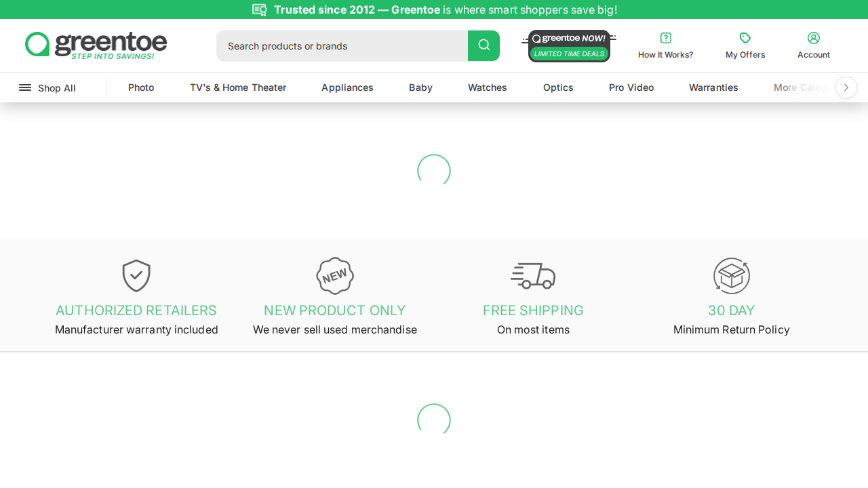Expand the Shop All hamburger menu

tap(47, 88)
